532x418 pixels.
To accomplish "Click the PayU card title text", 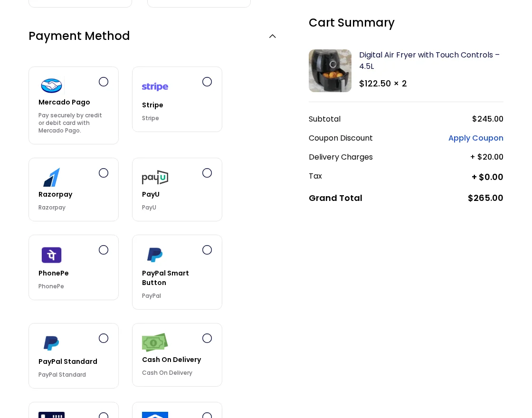I will (x=151, y=194).
